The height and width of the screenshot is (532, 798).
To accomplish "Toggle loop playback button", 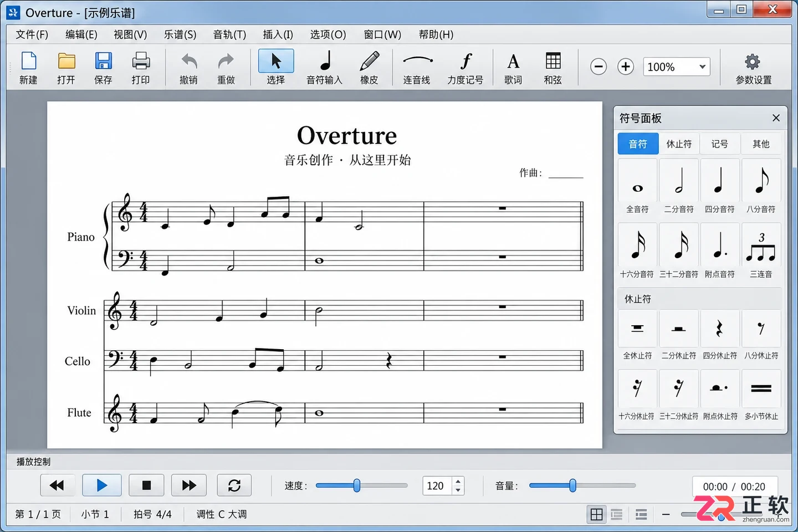I will coord(234,485).
